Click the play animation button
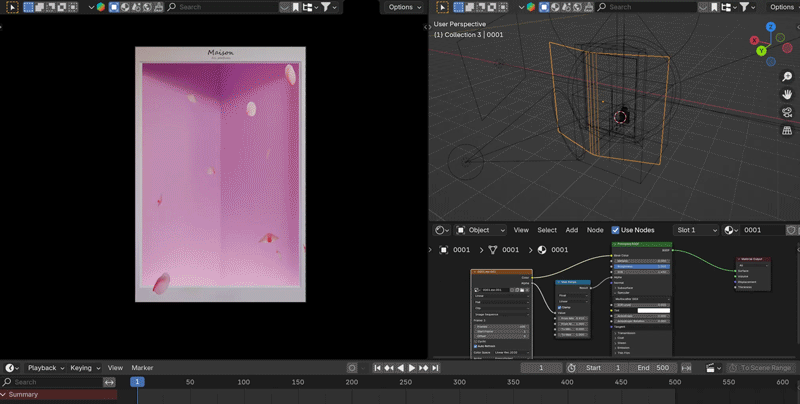 click(412, 368)
